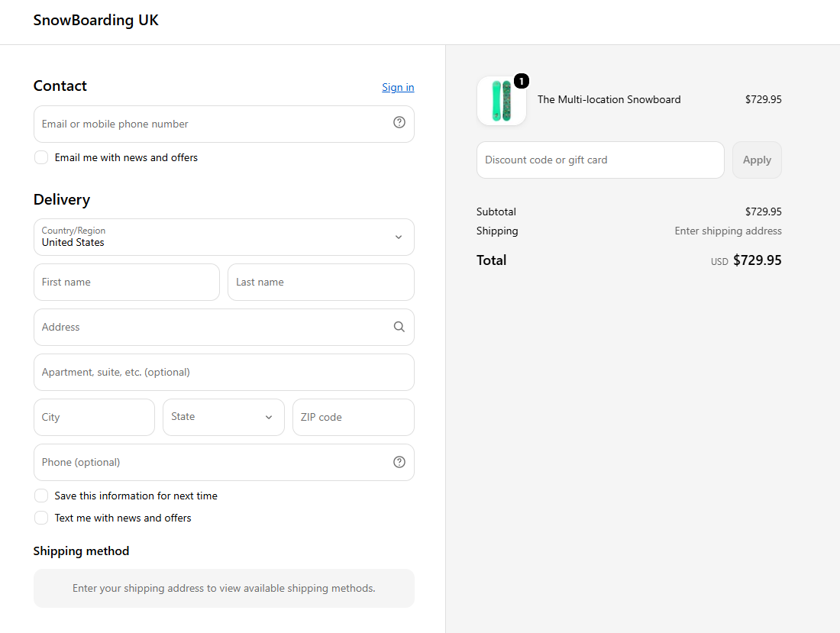Click the Contact heading
The width and height of the screenshot is (840, 633).
pyautogui.click(x=60, y=86)
